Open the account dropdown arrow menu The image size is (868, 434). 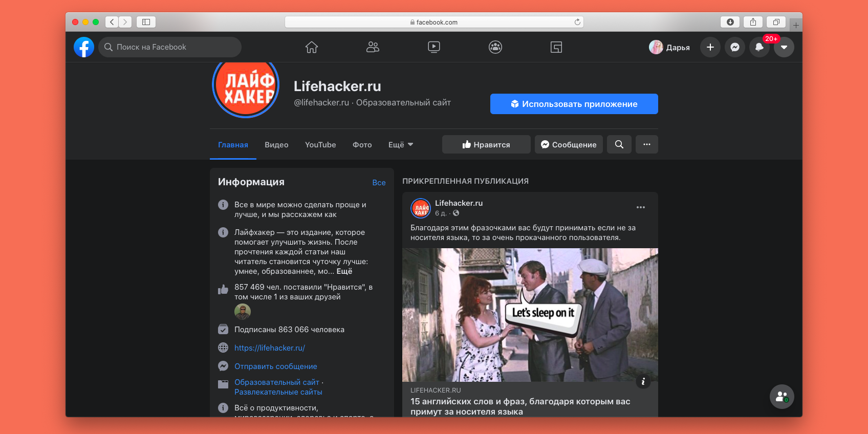[784, 47]
